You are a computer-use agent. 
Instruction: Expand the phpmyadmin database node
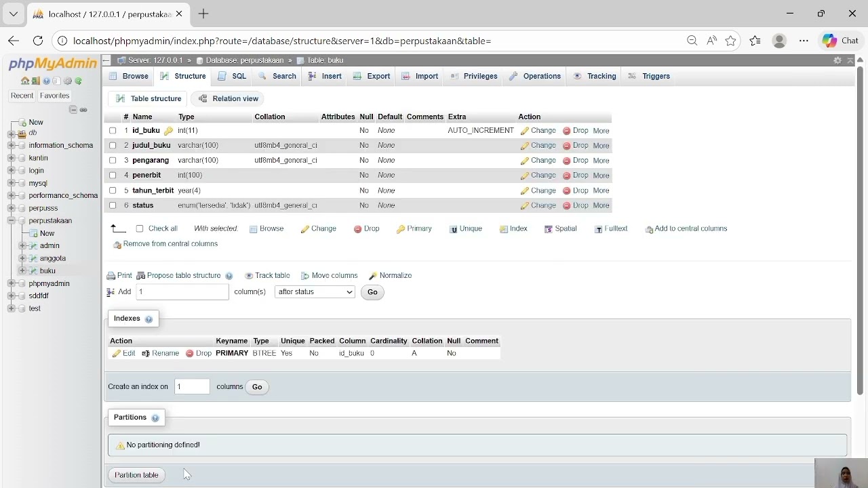click(x=12, y=283)
